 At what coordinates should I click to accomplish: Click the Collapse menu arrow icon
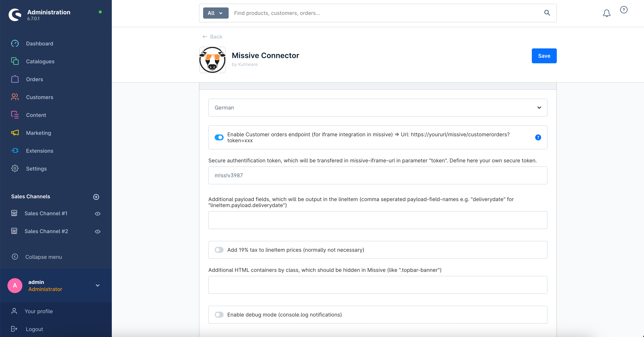tap(15, 257)
